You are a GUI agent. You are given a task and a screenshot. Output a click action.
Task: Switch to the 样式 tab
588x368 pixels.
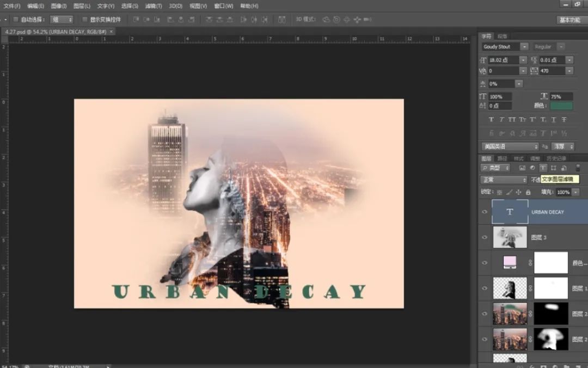(x=519, y=158)
